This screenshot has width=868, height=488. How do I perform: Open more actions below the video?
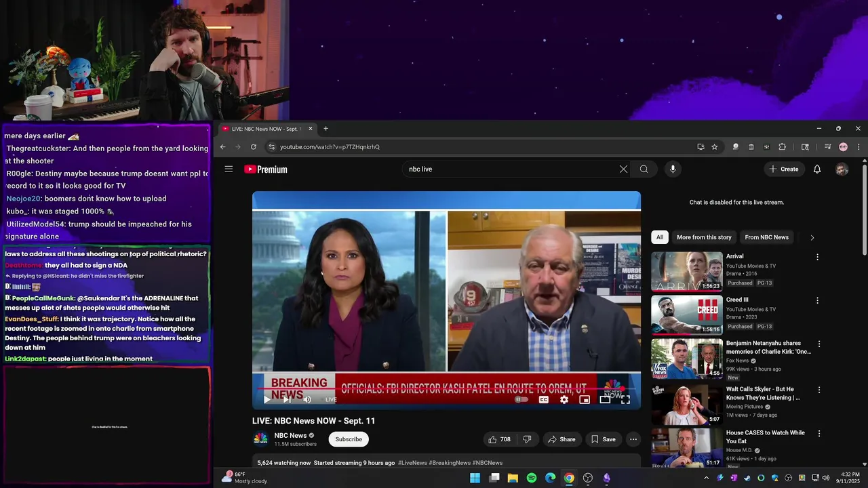click(x=633, y=439)
